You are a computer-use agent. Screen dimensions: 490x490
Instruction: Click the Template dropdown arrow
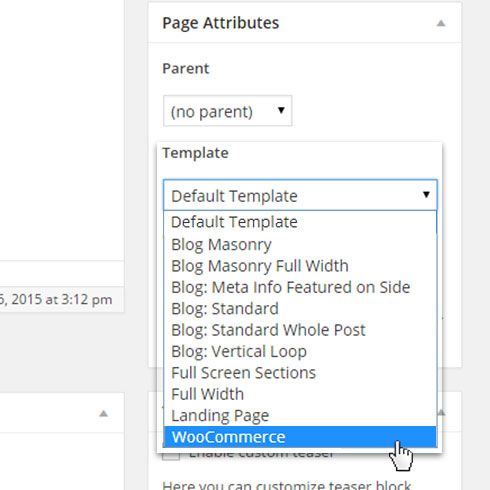[426, 195]
